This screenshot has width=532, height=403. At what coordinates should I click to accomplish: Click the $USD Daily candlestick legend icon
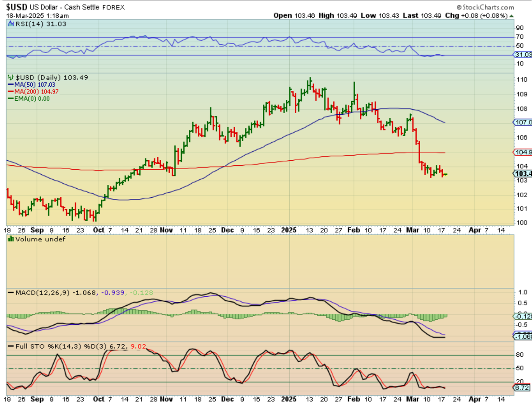click(11, 77)
